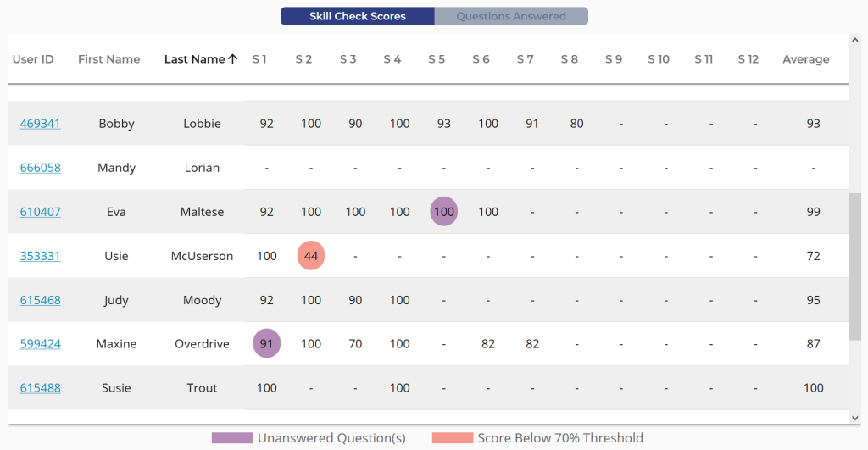This screenshot has width=868, height=450.
Task: Open Susie Trout's user ID 615488
Action: 40,388
